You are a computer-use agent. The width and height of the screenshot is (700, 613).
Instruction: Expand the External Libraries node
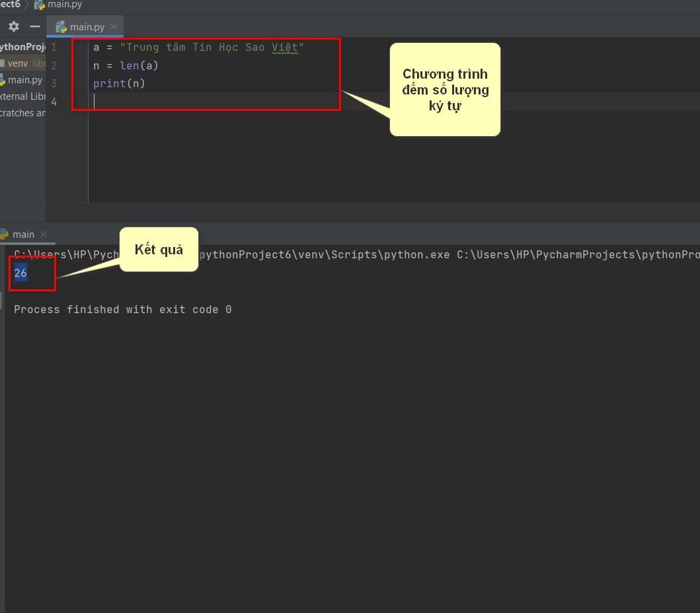pos(22,96)
